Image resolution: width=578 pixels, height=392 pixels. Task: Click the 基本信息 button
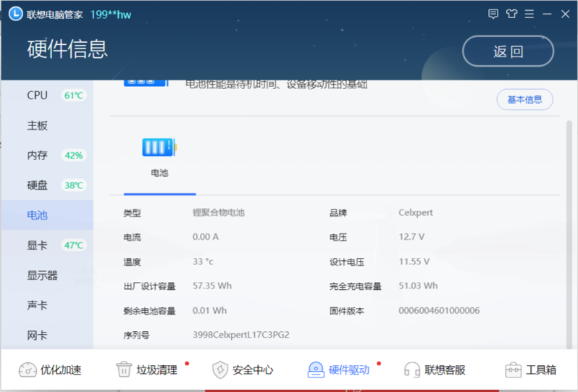pos(524,100)
